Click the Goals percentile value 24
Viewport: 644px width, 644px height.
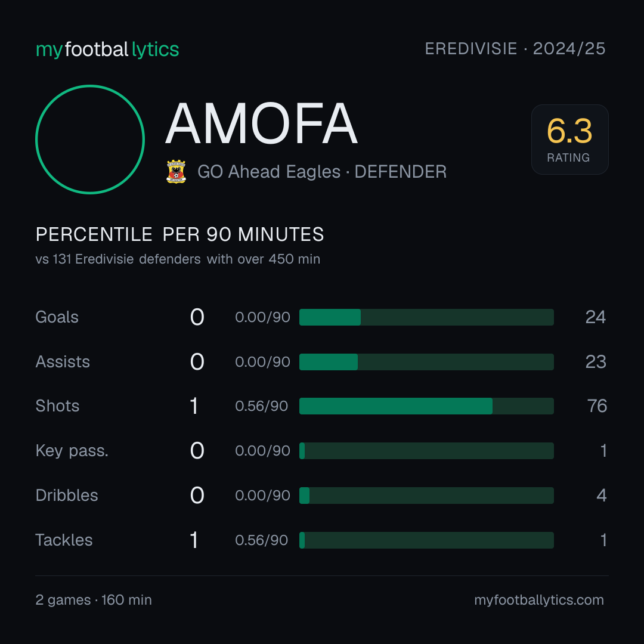pos(596,317)
